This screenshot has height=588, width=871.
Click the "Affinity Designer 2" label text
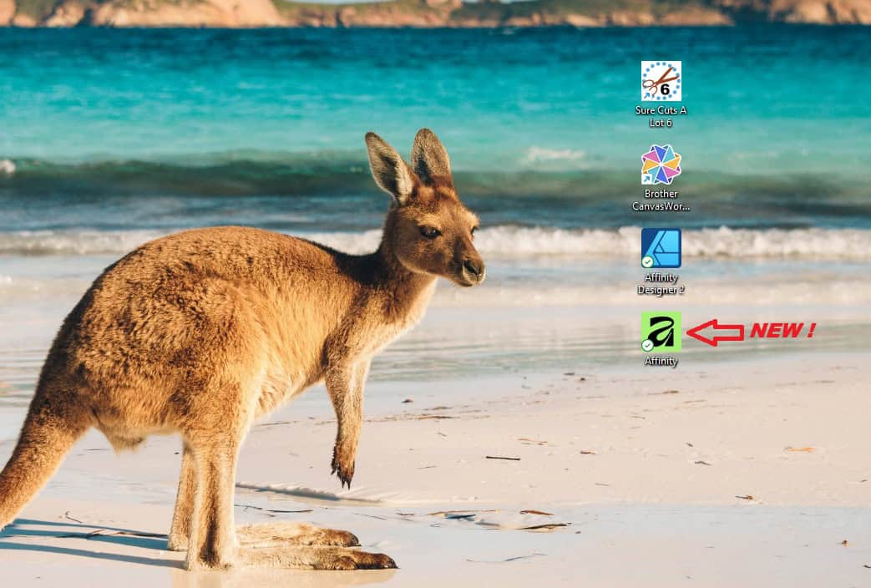(x=661, y=283)
